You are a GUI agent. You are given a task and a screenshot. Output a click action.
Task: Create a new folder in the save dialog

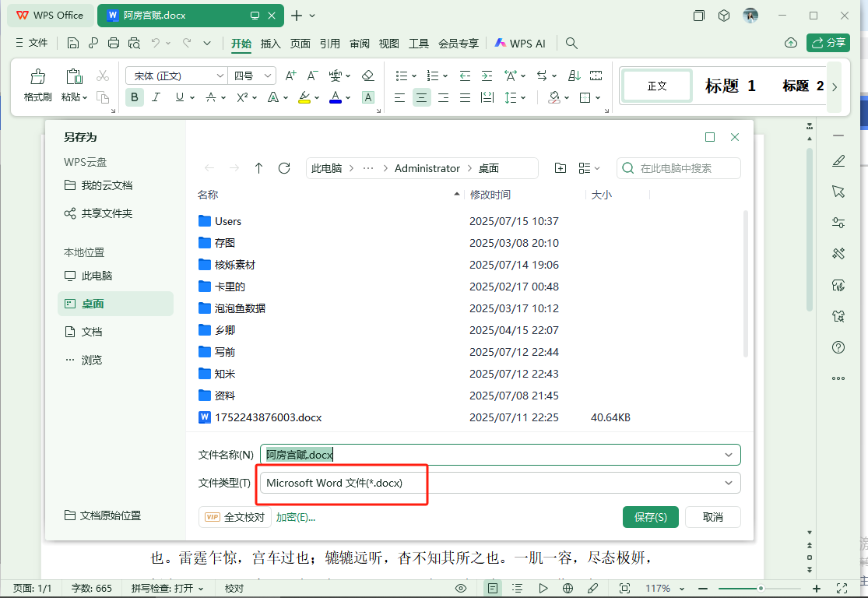tap(560, 167)
